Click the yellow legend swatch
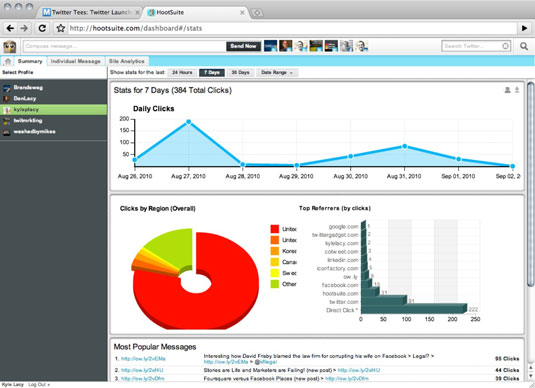 point(275,273)
